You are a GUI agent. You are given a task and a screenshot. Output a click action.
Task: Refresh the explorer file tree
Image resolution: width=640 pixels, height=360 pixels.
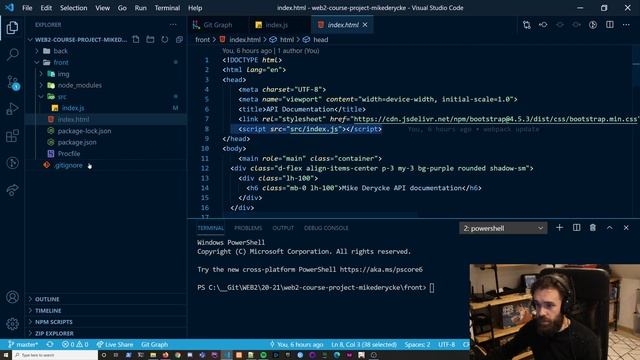[x=164, y=40]
